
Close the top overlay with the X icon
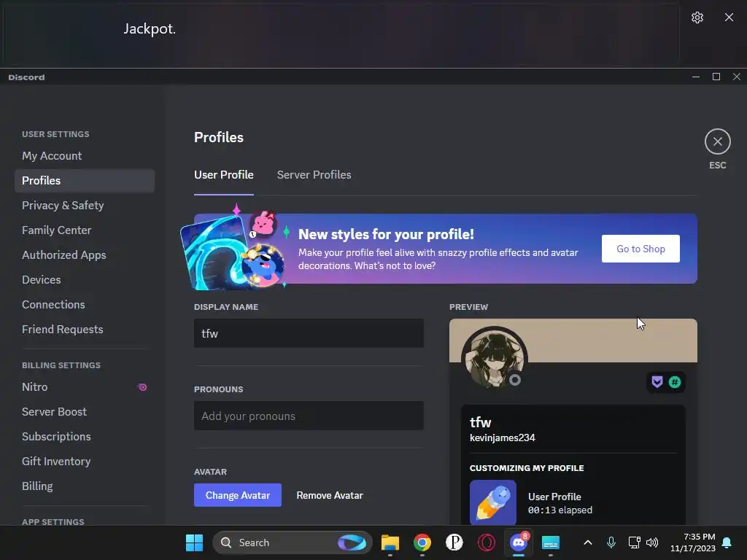(729, 17)
